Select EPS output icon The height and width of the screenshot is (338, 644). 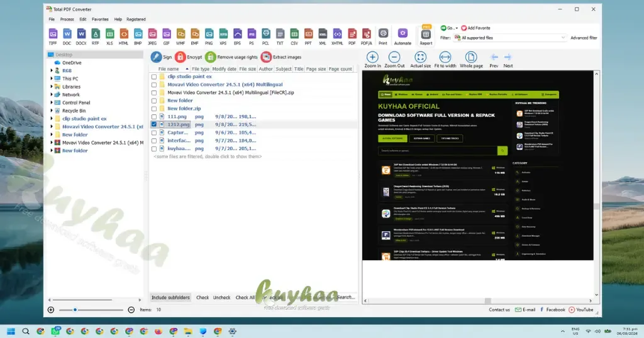(x=237, y=34)
